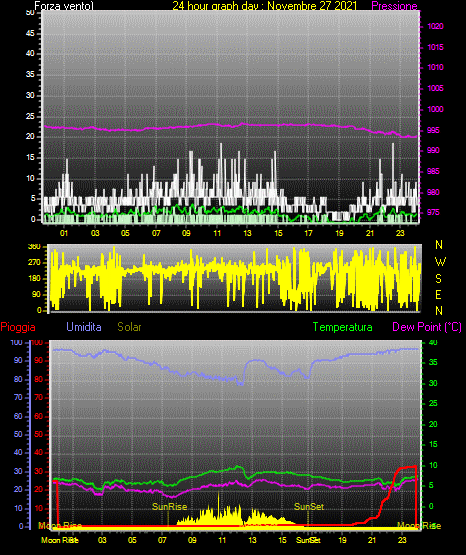Image resolution: width=466 pixels, height=555 pixels.
Task: Click the 45 wind speed scale value
Action: pos(30,33)
